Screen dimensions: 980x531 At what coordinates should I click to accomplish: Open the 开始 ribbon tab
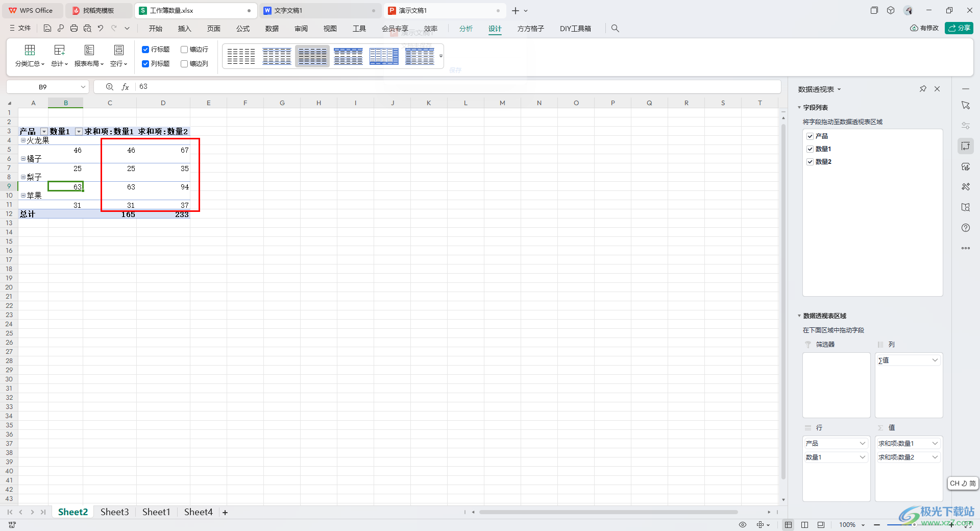click(156, 29)
